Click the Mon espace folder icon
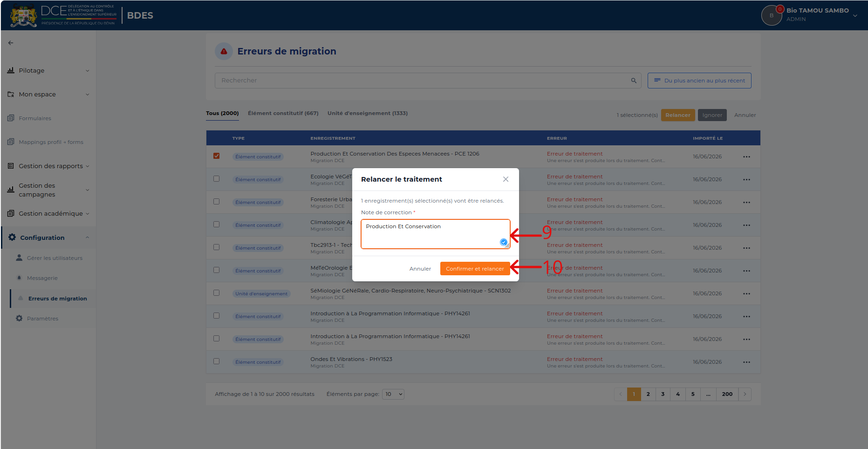Viewport: 868px width, 449px height. tap(11, 94)
